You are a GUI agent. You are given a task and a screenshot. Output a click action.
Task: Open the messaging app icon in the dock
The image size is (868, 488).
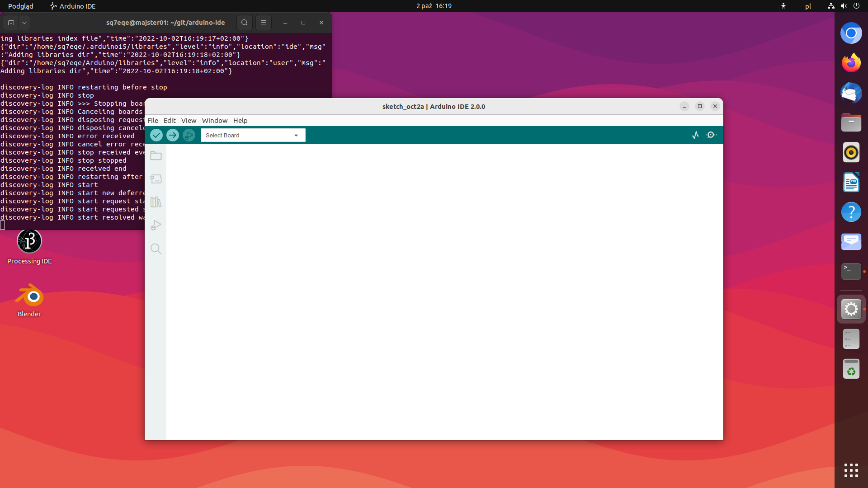(851, 242)
